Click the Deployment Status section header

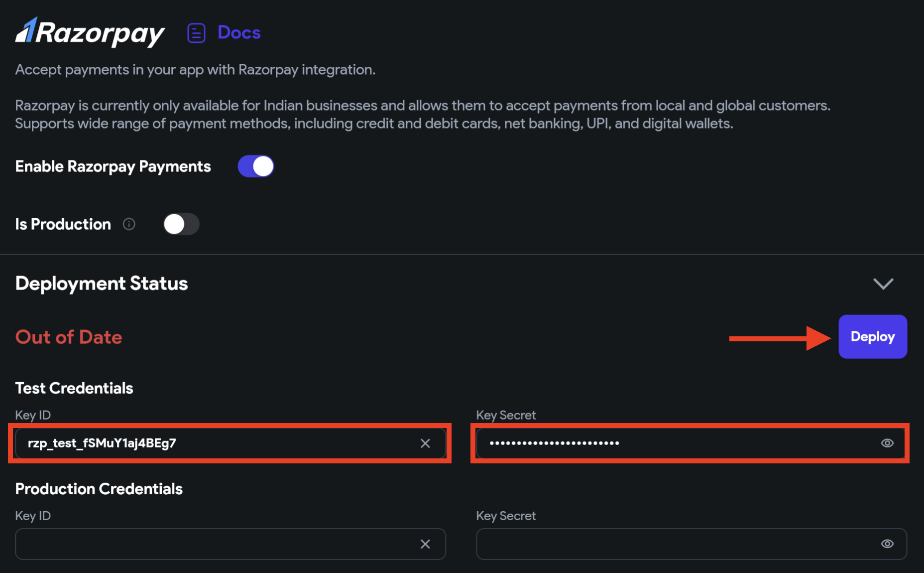[x=102, y=284]
